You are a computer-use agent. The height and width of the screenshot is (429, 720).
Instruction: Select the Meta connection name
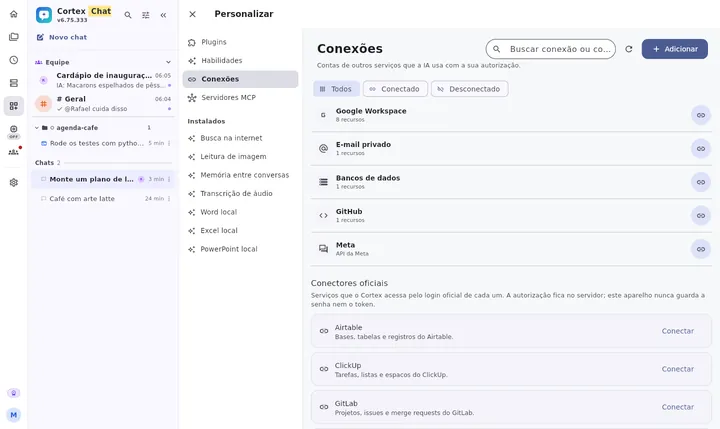pyautogui.click(x=345, y=245)
